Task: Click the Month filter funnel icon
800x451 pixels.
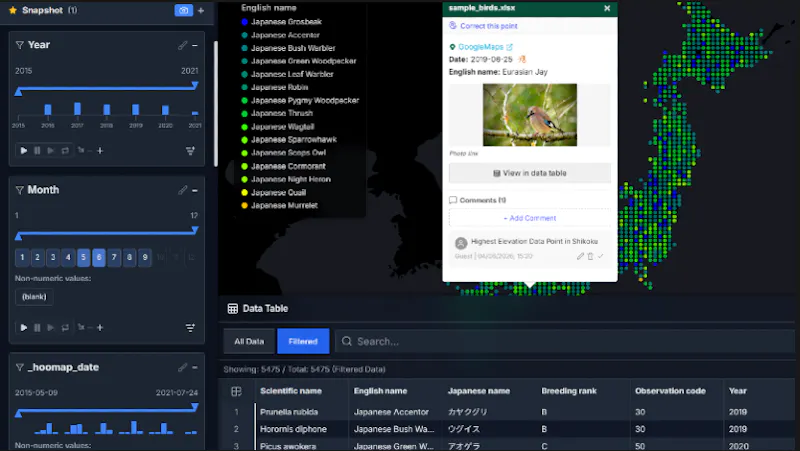Action: pyautogui.click(x=19, y=190)
